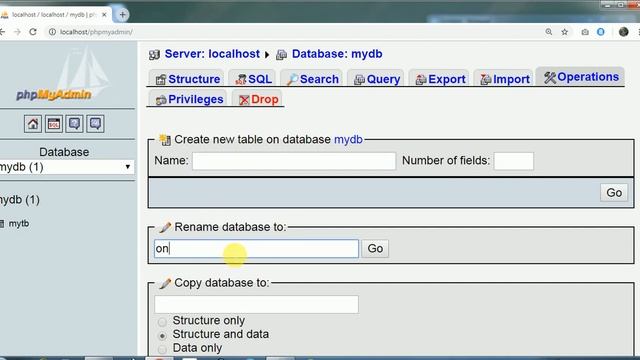640x360 pixels.
Task: Go to the Import tab
Action: click(x=504, y=79)
